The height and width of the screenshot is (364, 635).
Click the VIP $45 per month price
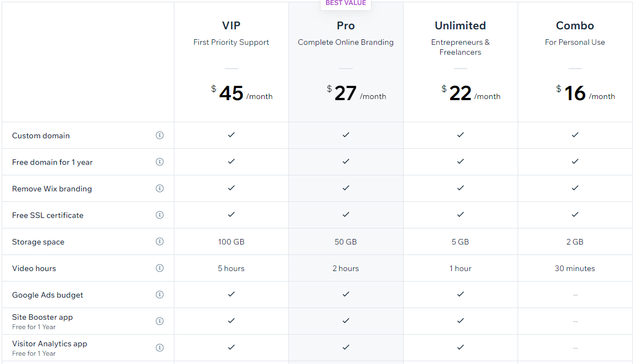pos(242,93)
